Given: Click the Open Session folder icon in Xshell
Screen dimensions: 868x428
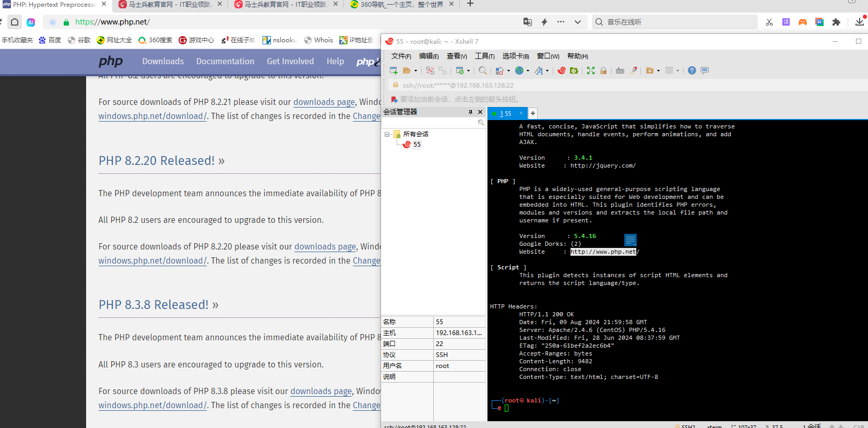Looking at the screenshot, I should 407,70.
